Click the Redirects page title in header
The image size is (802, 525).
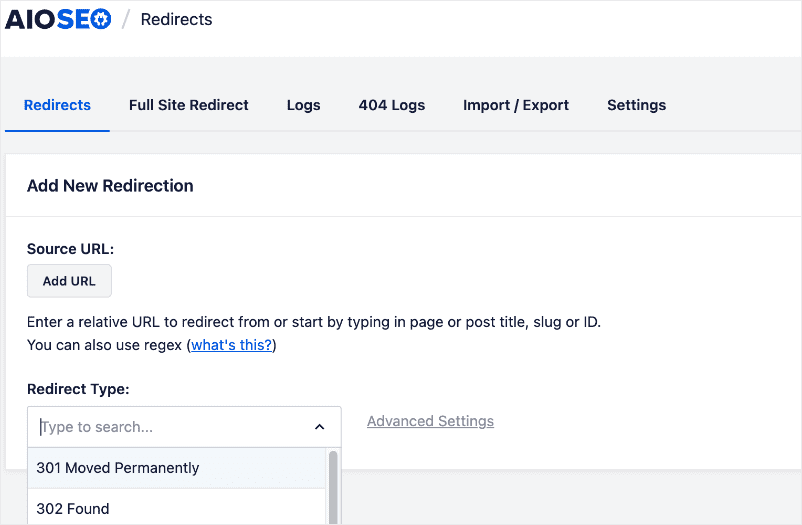pos(176,19)
